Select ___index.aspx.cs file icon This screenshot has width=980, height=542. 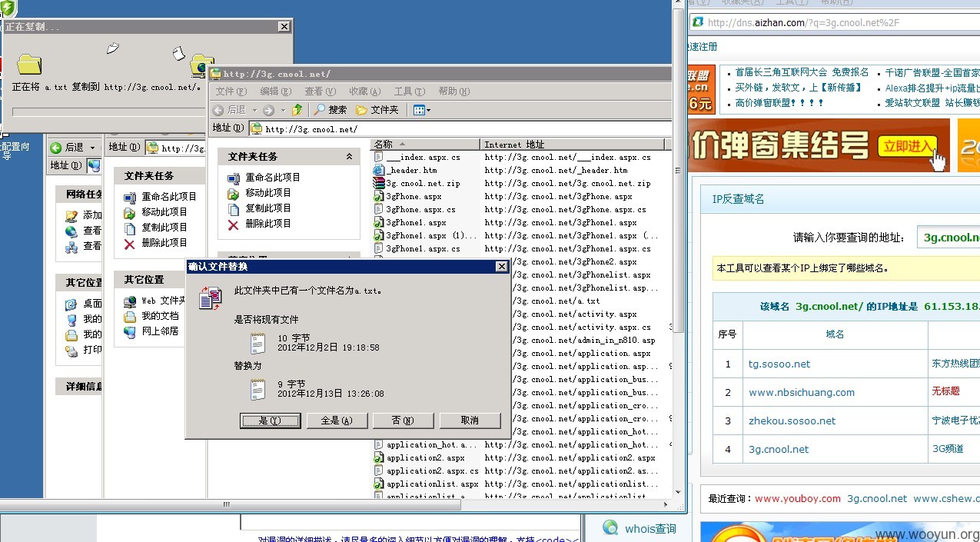click(x=379, y=157)
